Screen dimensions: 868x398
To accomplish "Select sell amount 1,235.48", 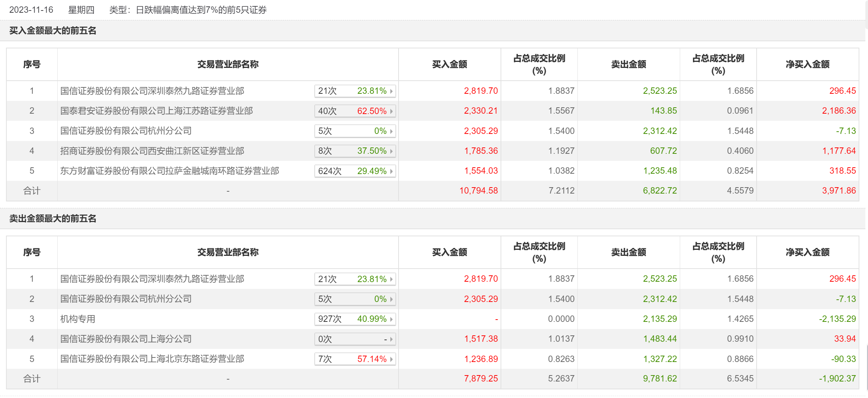I will click(660, 171).
